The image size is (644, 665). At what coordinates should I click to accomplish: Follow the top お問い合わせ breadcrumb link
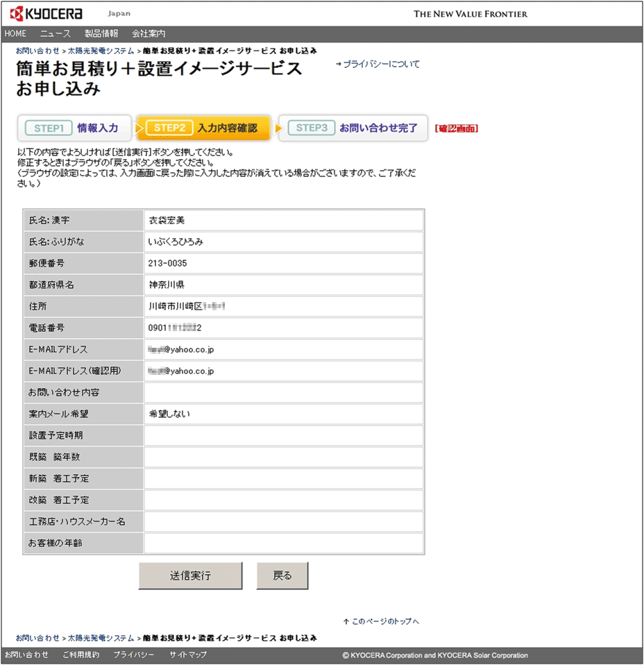[x=37, y=51]
